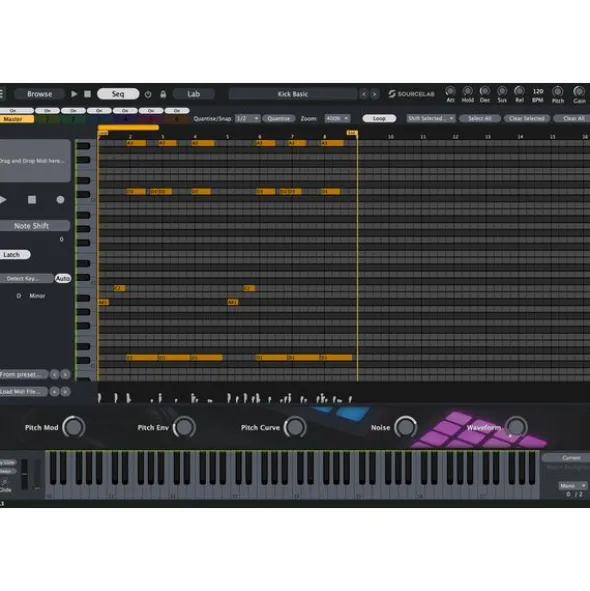
Task: Click the Pitch Env knob
Action: pos(184,427)
